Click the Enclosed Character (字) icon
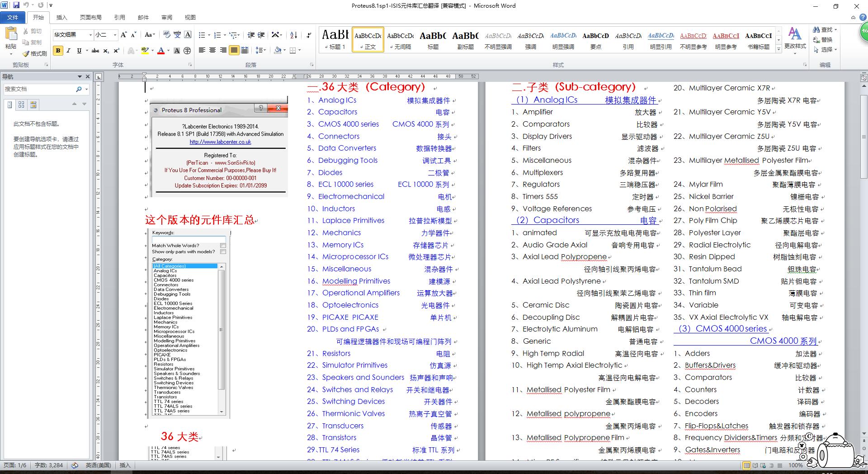Image resolution: width=868 pixels, height=474 pixels. pos(187,51)
